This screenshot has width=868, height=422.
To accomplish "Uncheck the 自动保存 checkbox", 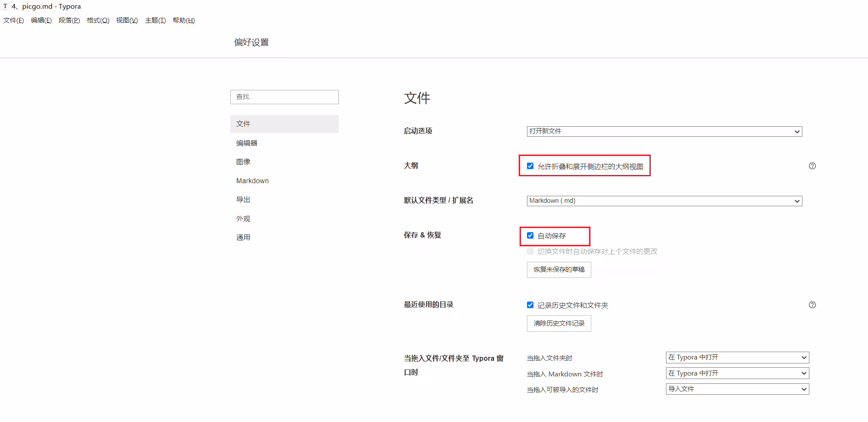I will (x=530, y=235).
